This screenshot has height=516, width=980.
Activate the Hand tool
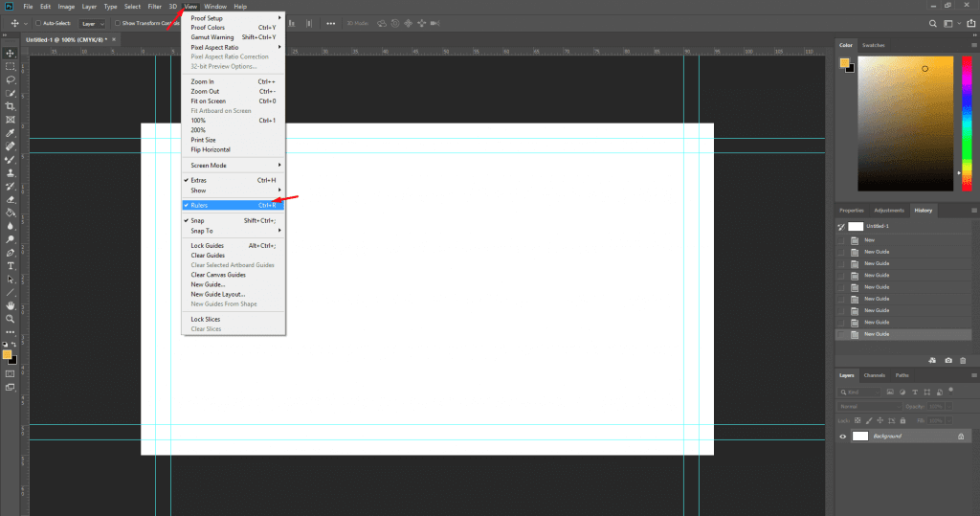point(11,305)
